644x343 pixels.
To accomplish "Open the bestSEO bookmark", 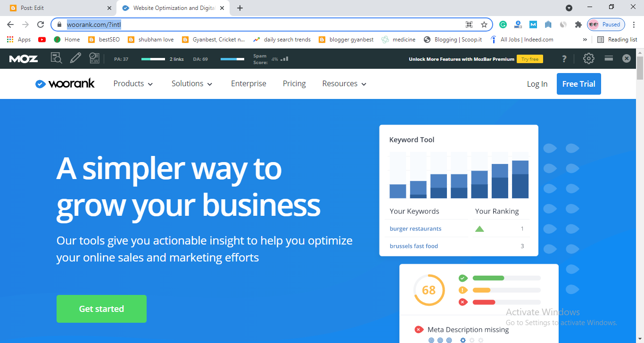I will (104, 40).
